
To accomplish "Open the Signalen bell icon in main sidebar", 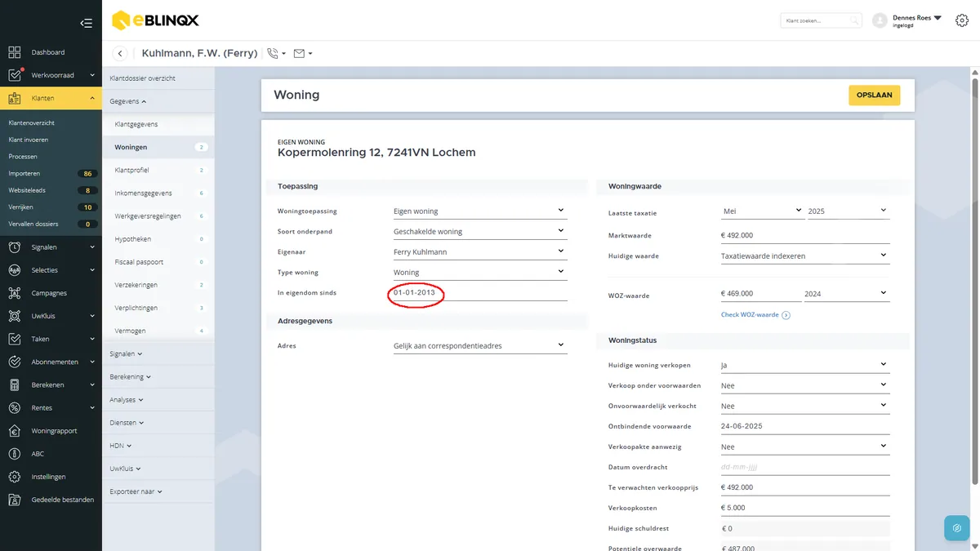I will tap(15, 247).
